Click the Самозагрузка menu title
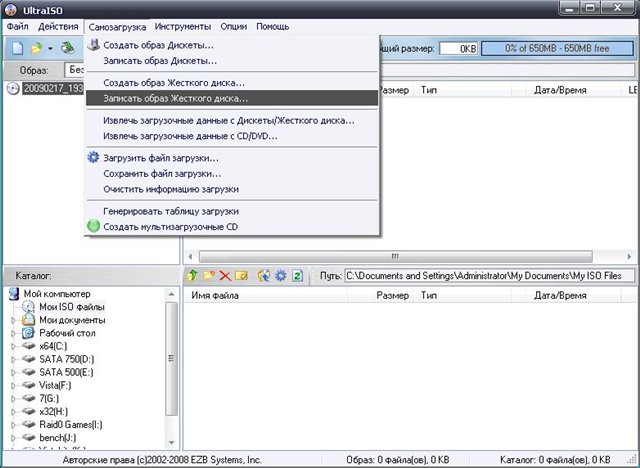 pos(117,27)
